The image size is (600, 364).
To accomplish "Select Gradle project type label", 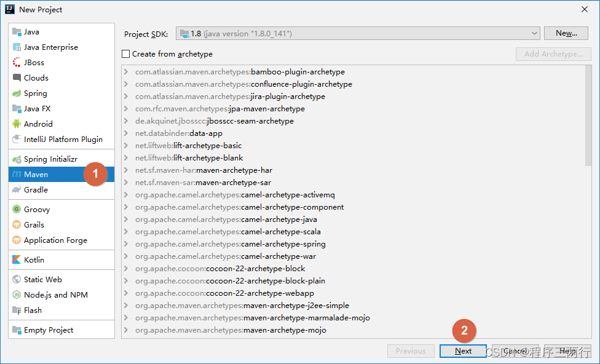I will tap(36, 190).
